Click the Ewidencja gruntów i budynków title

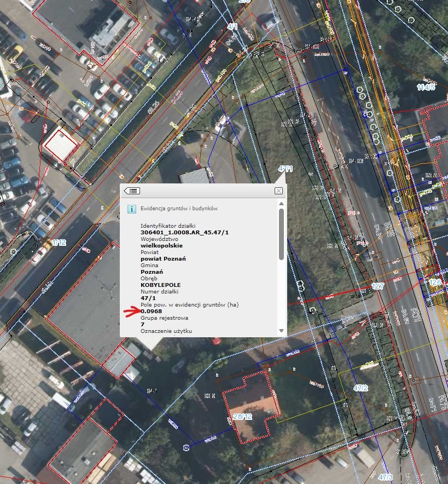(x=179, y=209)
